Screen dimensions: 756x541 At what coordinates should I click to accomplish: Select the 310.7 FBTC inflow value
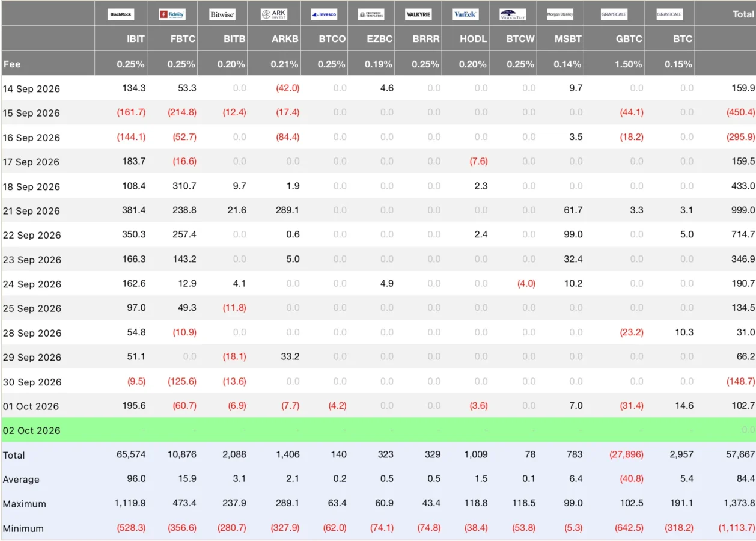(184, 186)
